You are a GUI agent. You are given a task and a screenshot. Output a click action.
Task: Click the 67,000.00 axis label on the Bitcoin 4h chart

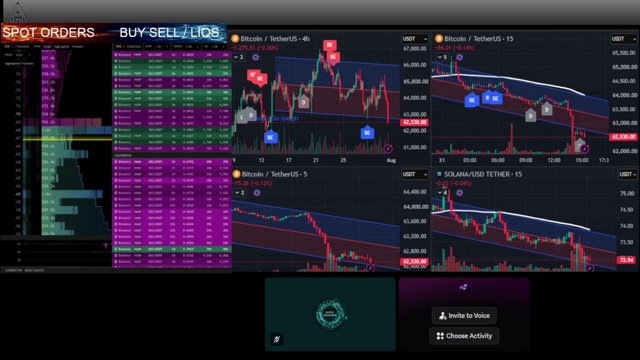point(416,49)
